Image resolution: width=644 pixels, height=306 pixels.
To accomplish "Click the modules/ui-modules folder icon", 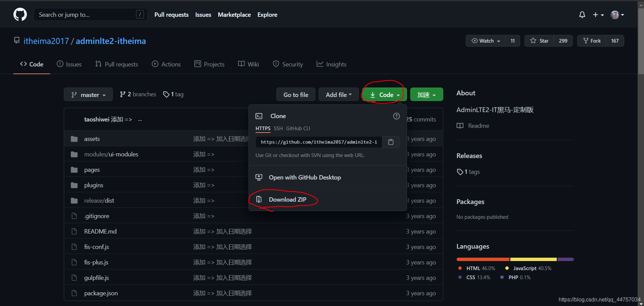I will click(x=74, y=154).
